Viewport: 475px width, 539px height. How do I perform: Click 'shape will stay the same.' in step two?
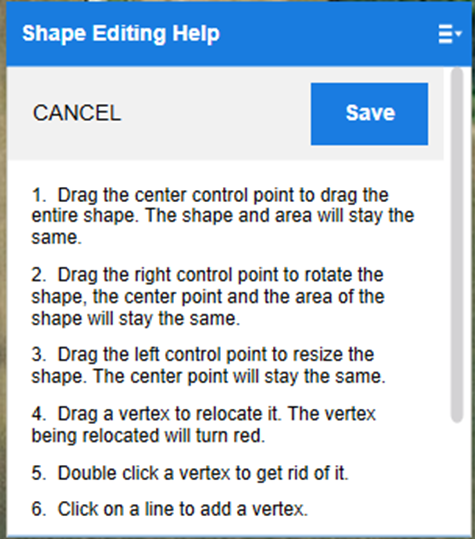(x=135, y=318)
